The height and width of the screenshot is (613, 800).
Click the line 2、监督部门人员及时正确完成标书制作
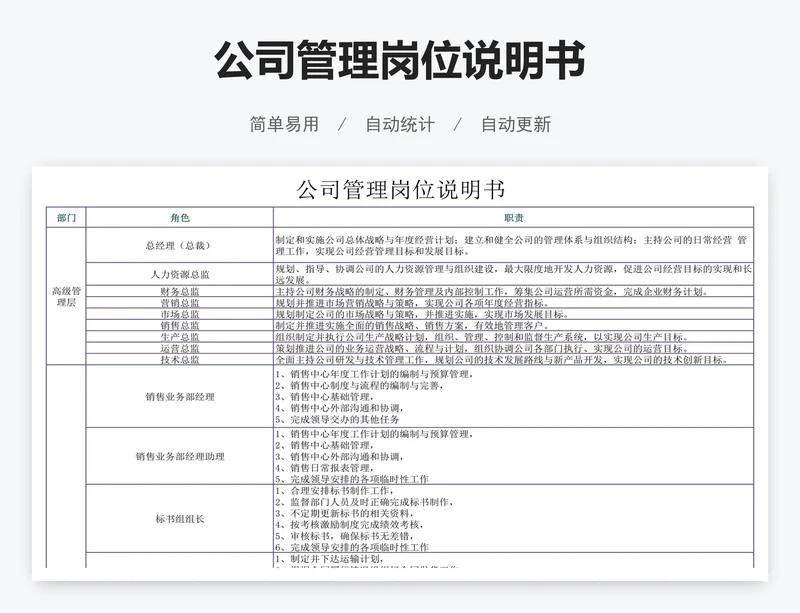coord(365,502)
